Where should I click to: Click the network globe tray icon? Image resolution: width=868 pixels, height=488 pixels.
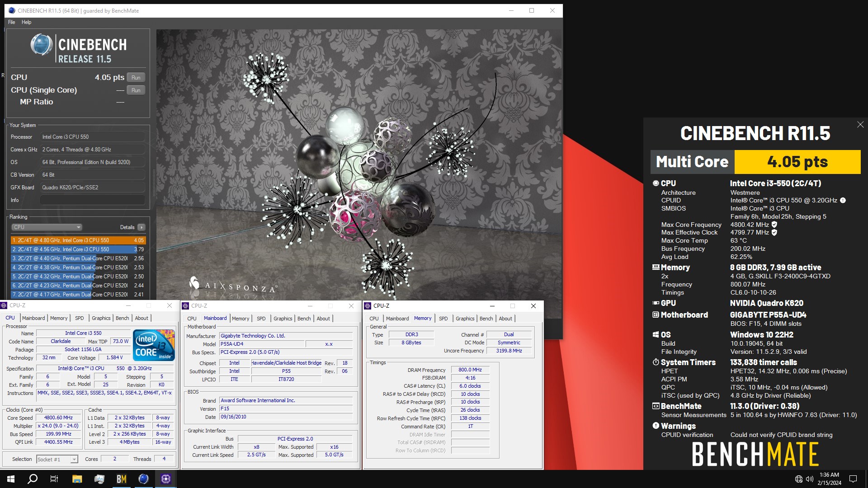[x=798, y=479]
